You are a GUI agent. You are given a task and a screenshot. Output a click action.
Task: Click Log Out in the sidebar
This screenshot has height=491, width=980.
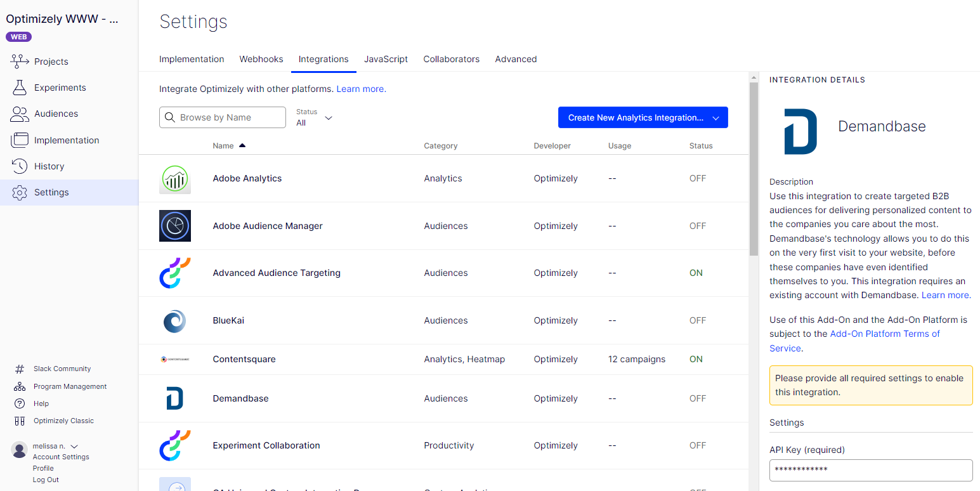pos(46,480)
